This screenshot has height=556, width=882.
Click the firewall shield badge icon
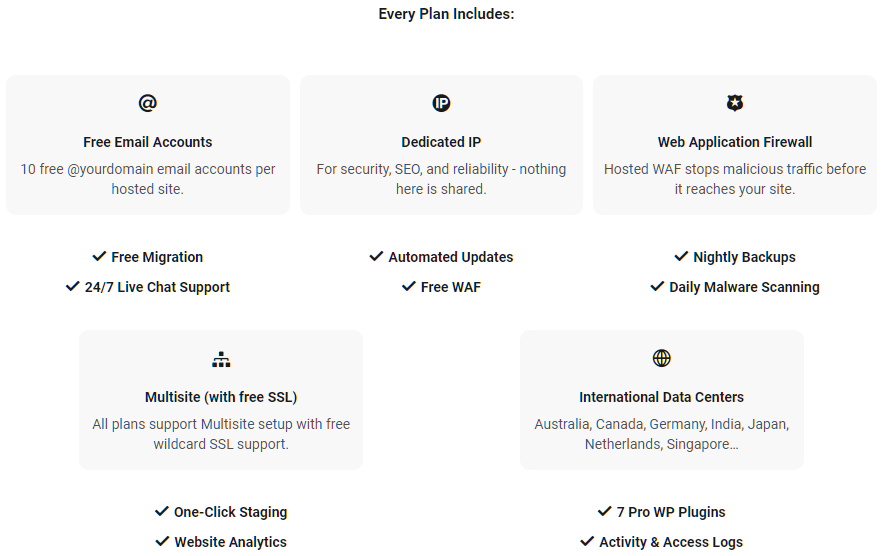tap(735, 103)
